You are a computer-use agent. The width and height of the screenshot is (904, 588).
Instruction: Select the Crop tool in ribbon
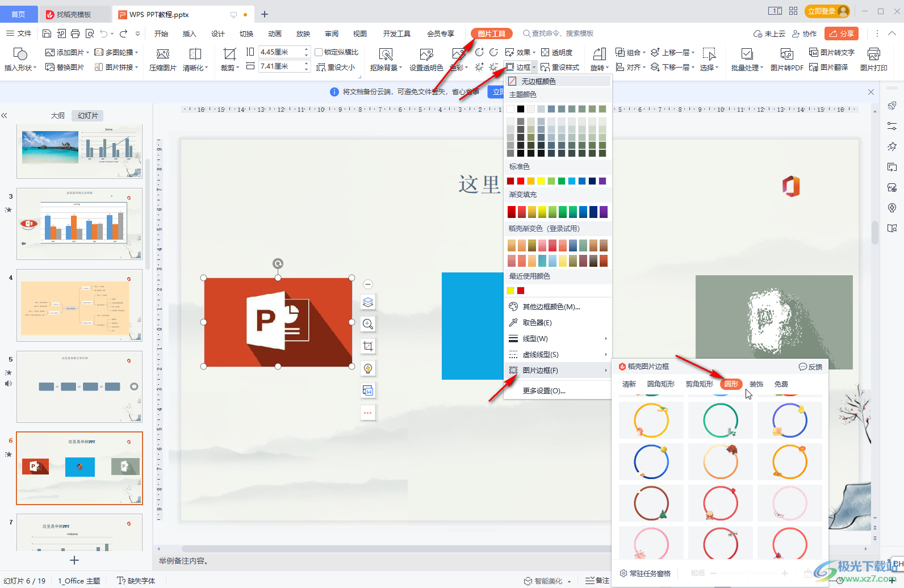pos(229,54)
